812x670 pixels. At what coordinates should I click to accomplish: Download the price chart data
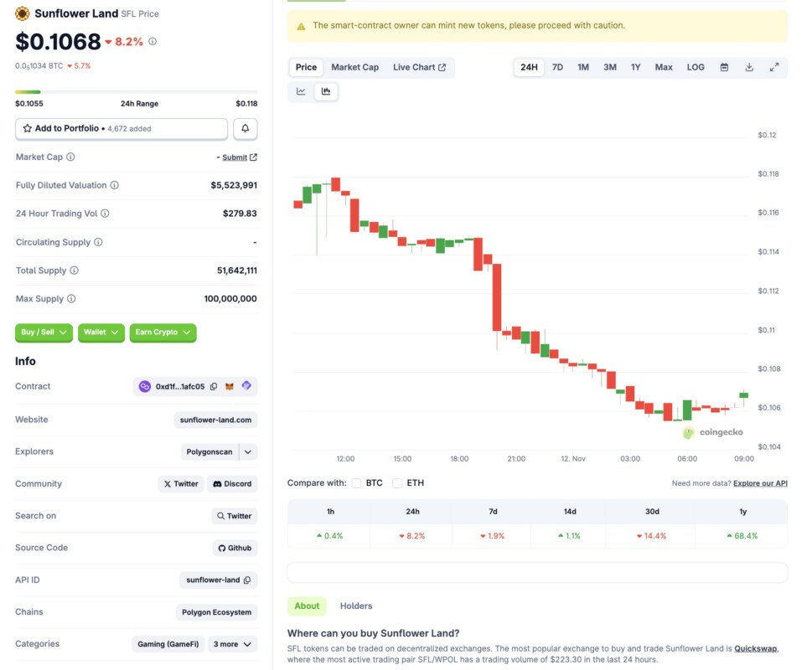coord(747,67)
